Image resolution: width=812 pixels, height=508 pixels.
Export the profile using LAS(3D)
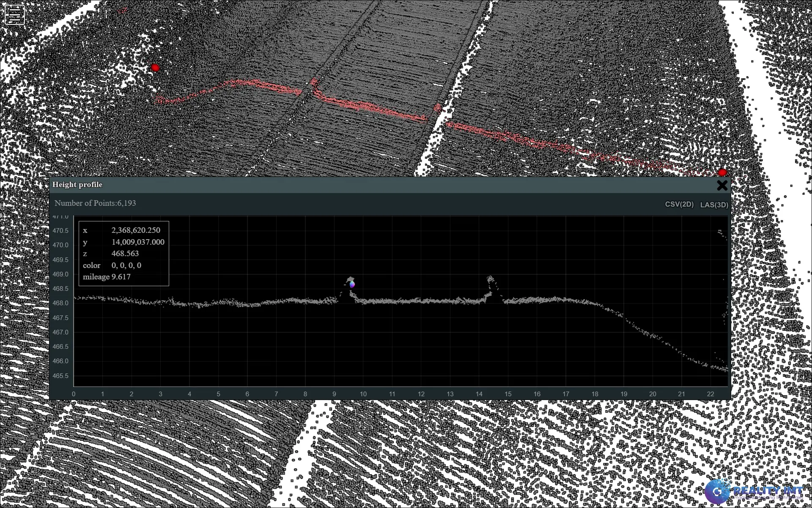[x=714, y=204]
